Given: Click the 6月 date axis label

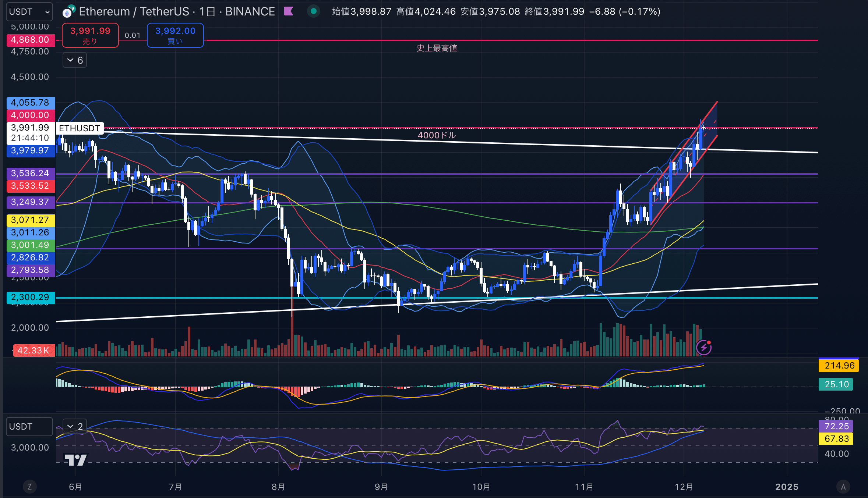Looking at the screenshot, I should click(x=75, y=487).
